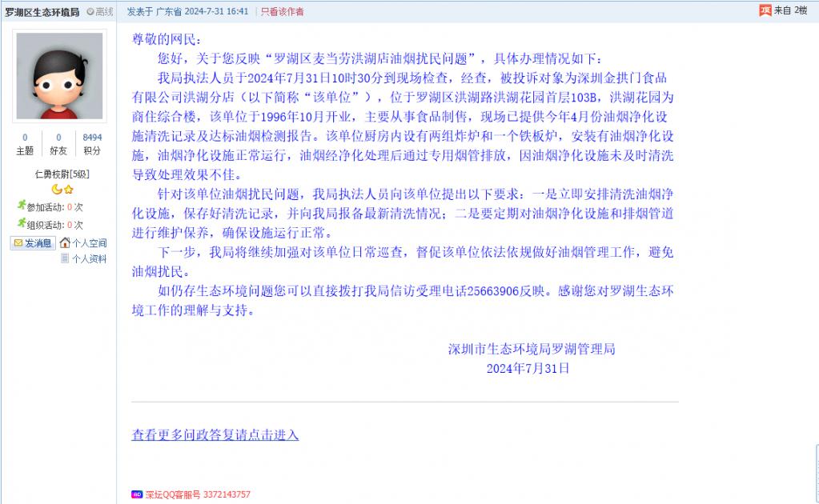
Task: Click the green runner icon beside 参加活动
Action: pyautogui.click(x=22, y=206)
